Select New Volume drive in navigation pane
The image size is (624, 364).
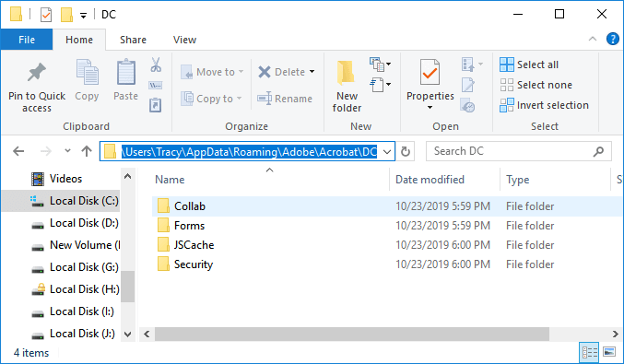click(61, 245)
